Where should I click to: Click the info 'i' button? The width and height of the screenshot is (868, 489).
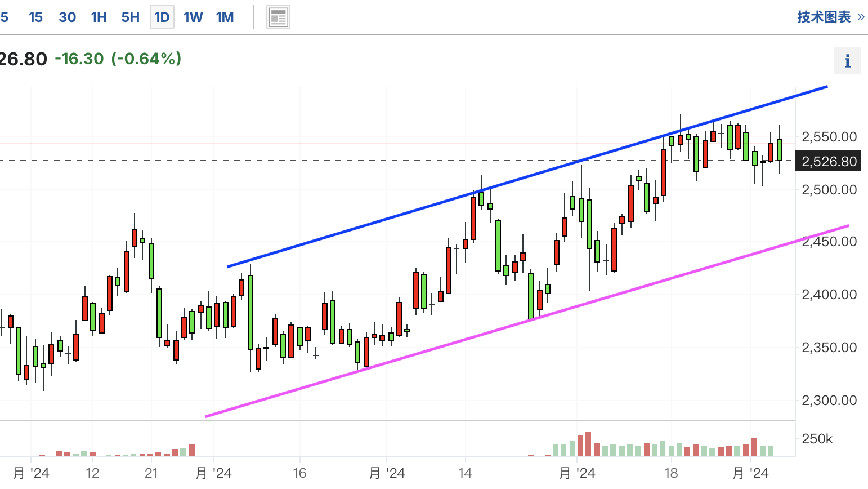click(x=848, y=61)
